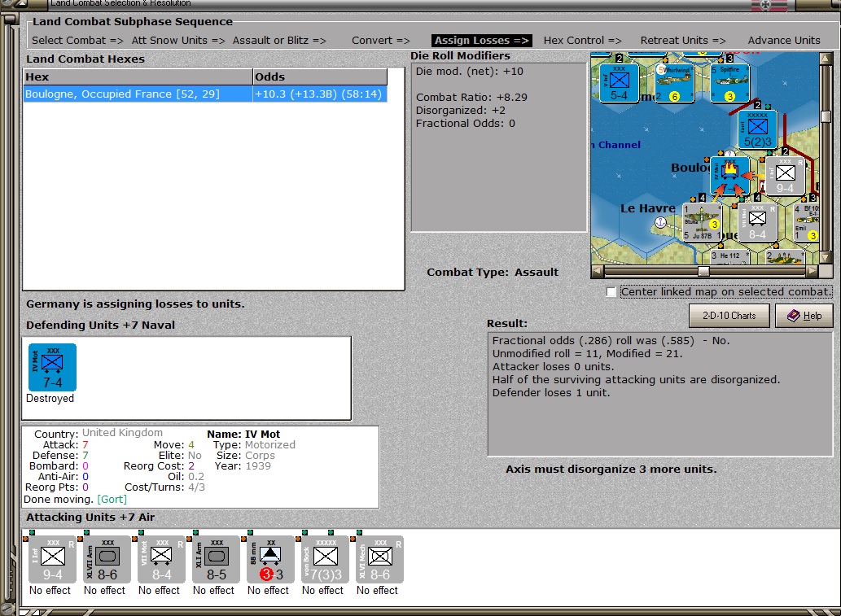The height and width of the screenshot is (616, 841).
Task: Select the 88 mm anti-air attacking unit
Action: 270,559
